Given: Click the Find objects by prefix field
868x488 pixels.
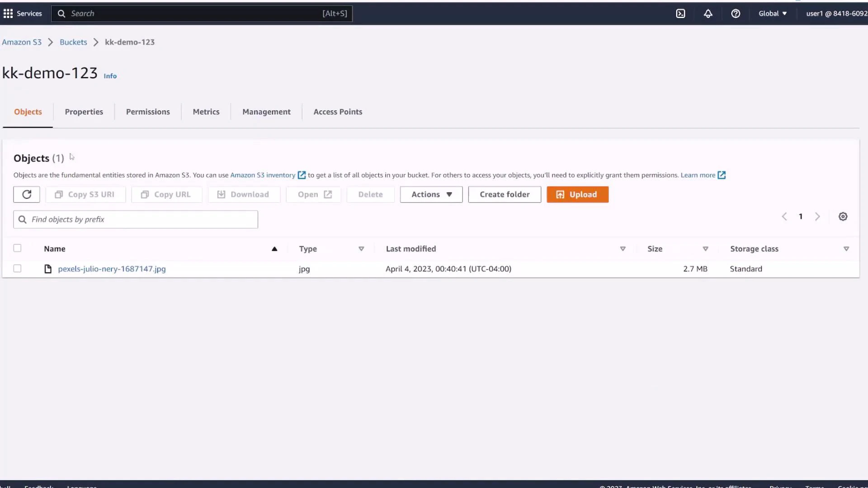Looking at the screenshot, I should click(x=135, y=219).
